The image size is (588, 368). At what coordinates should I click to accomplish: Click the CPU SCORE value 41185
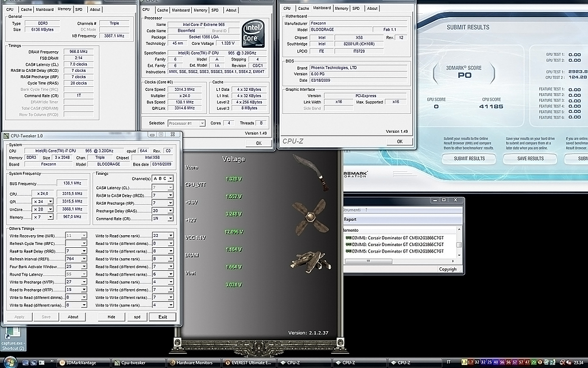[x=492, y=106]
